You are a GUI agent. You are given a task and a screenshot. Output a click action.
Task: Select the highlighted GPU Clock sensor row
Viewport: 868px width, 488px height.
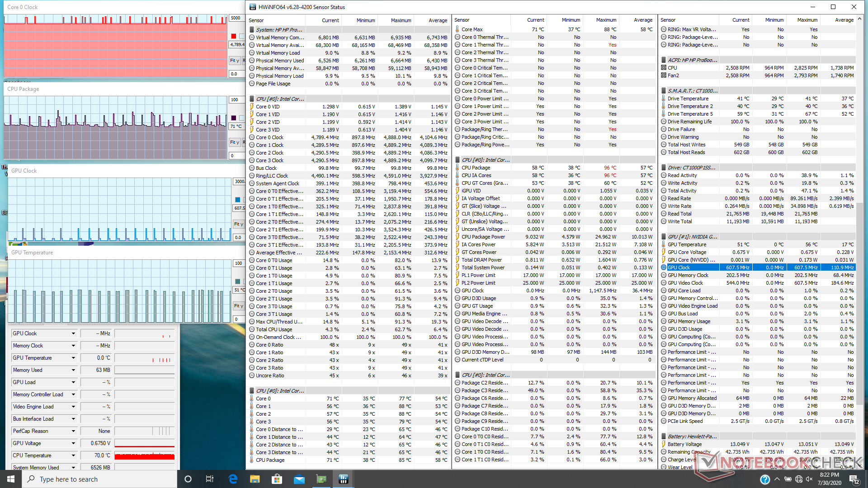pyautogui.click(x=692, y=267)
